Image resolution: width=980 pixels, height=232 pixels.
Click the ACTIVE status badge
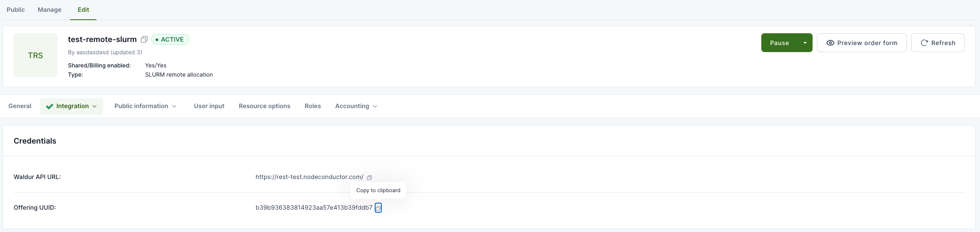(170, 39)
